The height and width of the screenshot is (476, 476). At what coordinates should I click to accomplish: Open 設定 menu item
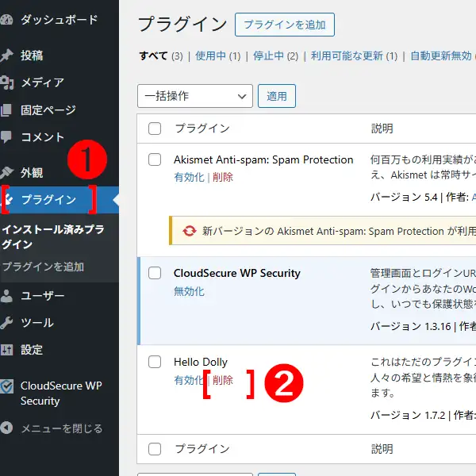[32, 350]
